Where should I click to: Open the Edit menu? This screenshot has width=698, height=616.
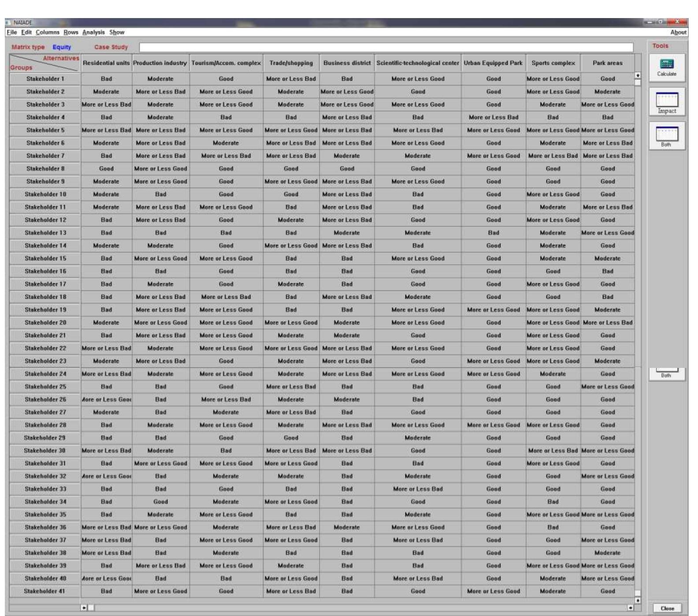tap(27, 32)
